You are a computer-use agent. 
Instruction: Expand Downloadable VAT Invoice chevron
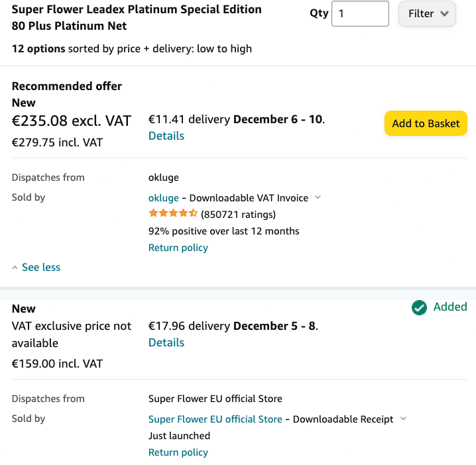[318, 197]
